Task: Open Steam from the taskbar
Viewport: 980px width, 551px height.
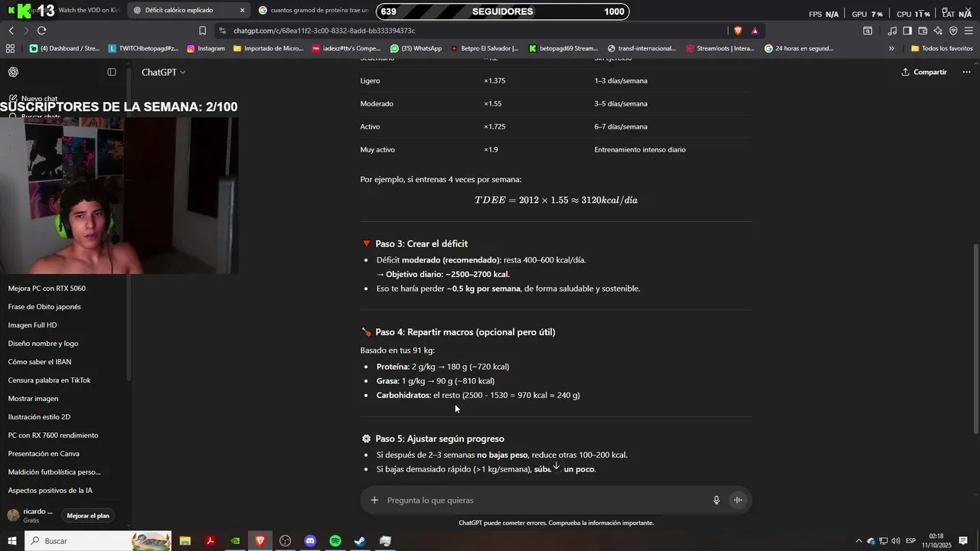Action: pyautogui.click(x=360, y=541)
